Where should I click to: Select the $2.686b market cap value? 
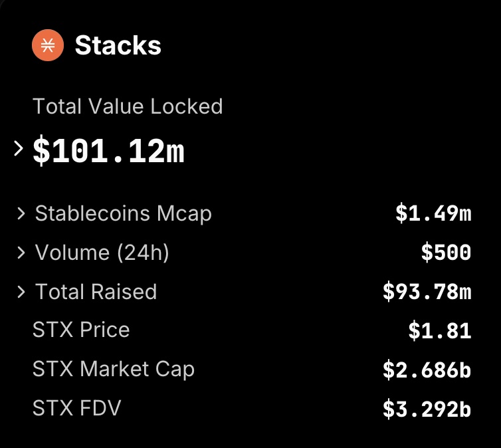pyautogui.click(x=427, y=370)
